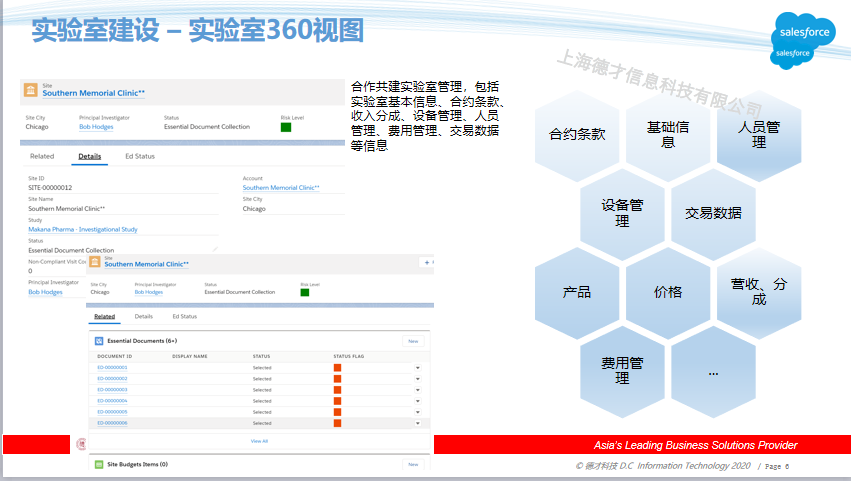Image resolution: width=851 pixels, height=481 pixels.
Task: Click the Essential Documents (6+) heading
Action: click(142, 341)
